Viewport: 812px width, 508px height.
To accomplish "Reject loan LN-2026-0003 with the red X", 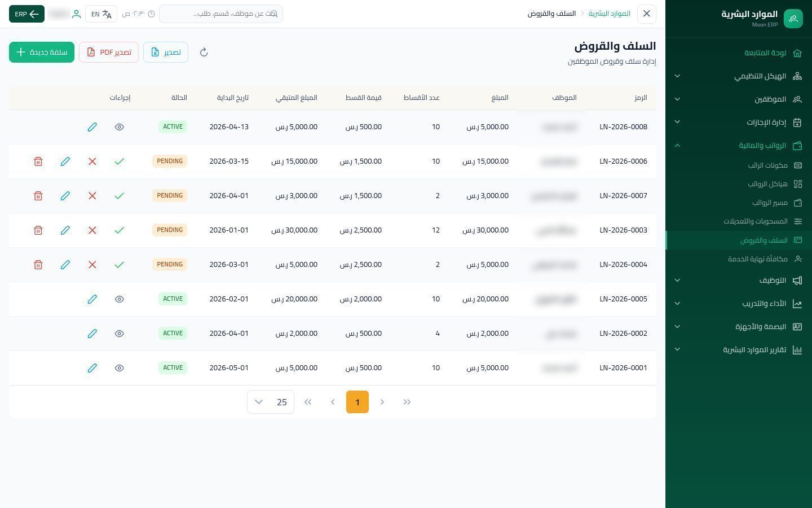I will [x=92, y=230].
